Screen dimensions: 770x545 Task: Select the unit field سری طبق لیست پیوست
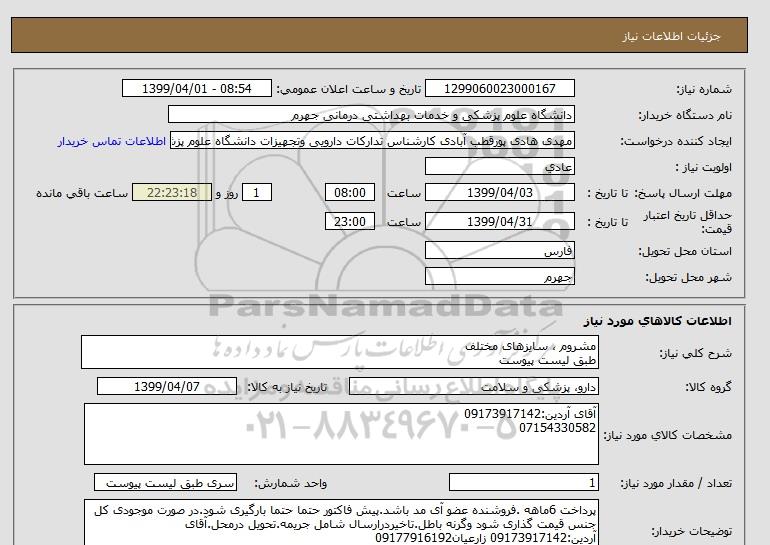[x=165, y=483]
